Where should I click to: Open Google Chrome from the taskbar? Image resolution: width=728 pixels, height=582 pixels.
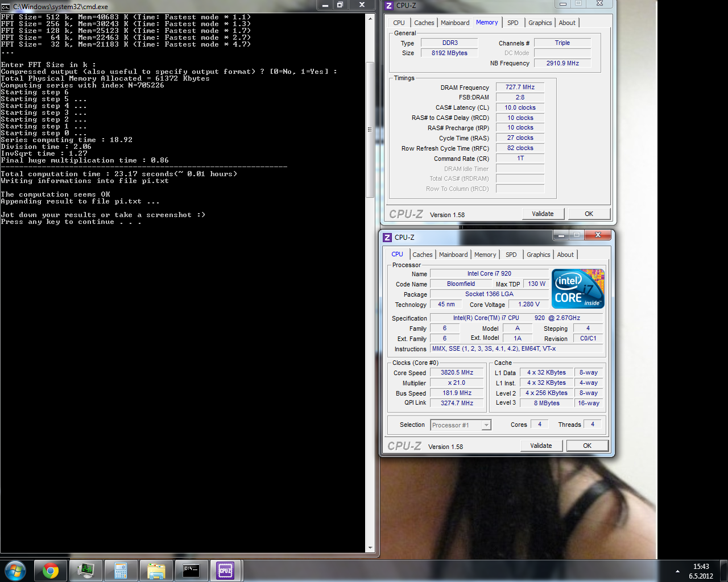51,570
